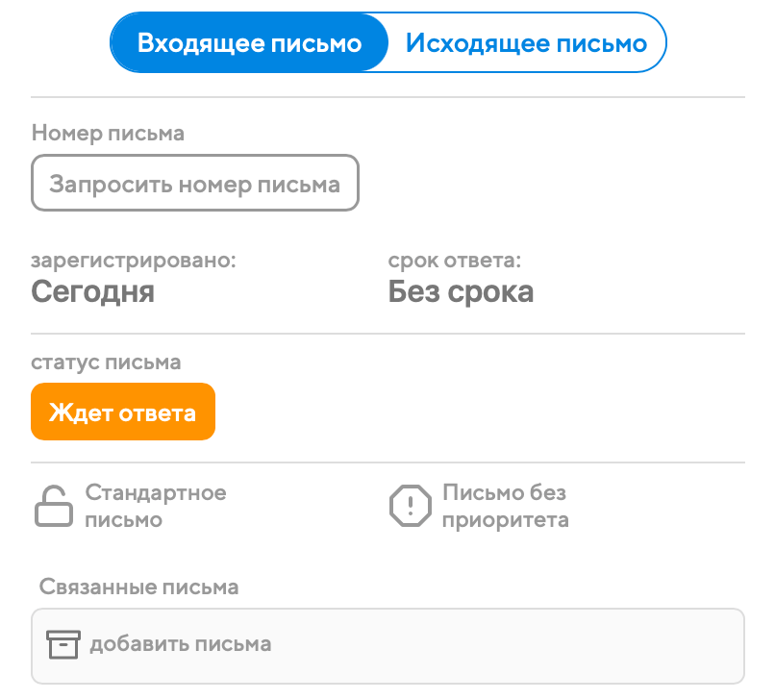This screenshot has width=775, height=700.
Task: Click the 'статус письма' label
Action: (106, 362)
